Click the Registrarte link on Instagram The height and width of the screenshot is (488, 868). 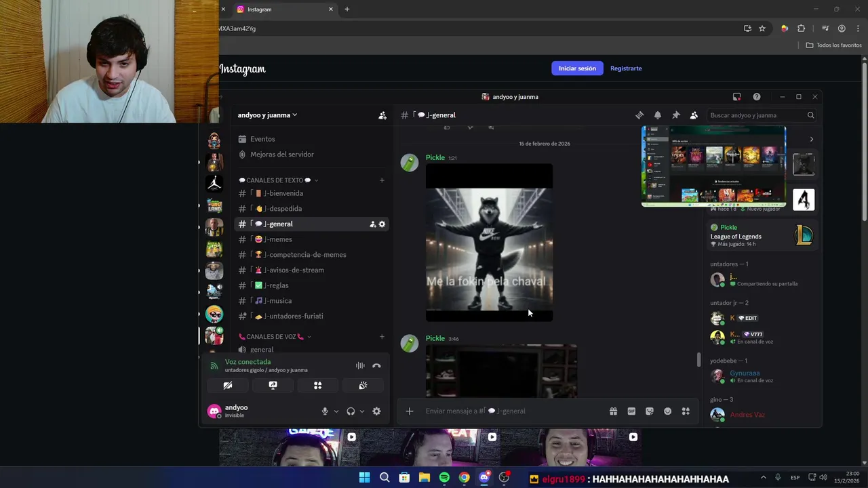pyautogui.click(x=626, y=68)
